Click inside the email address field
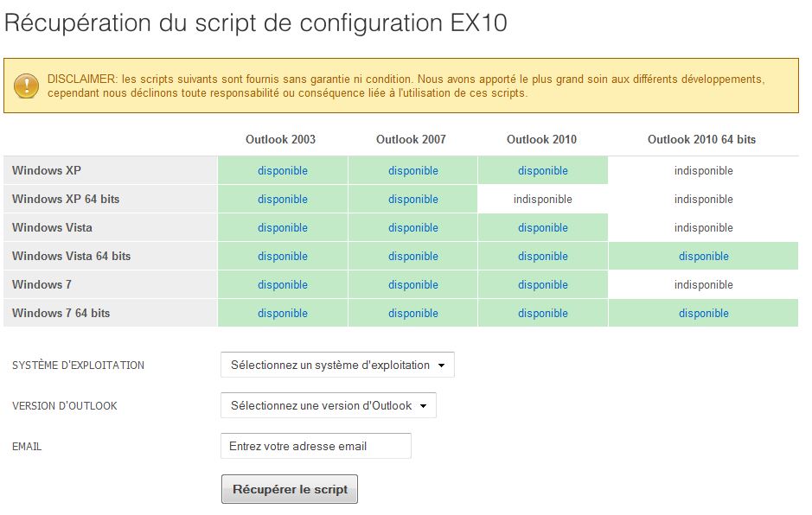This screenshot has width=812, height=515. click(316, 446)
